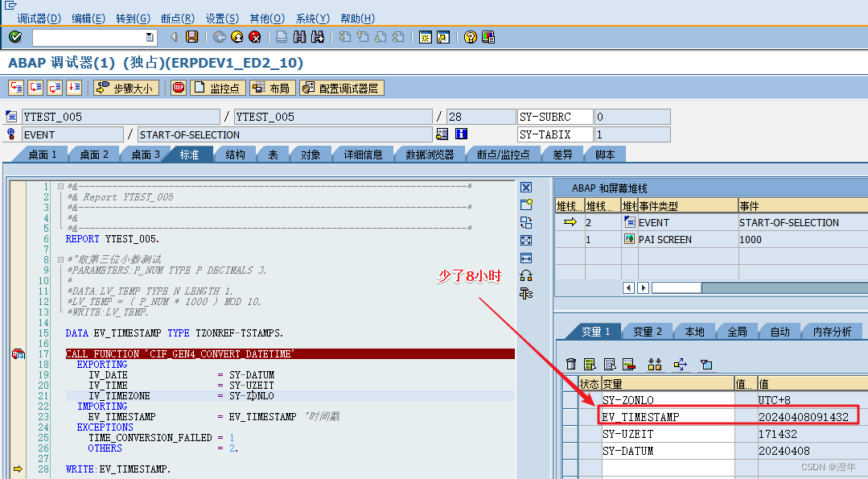Click the Find binoculars icon
868x479 pixels.
(299, 37)
